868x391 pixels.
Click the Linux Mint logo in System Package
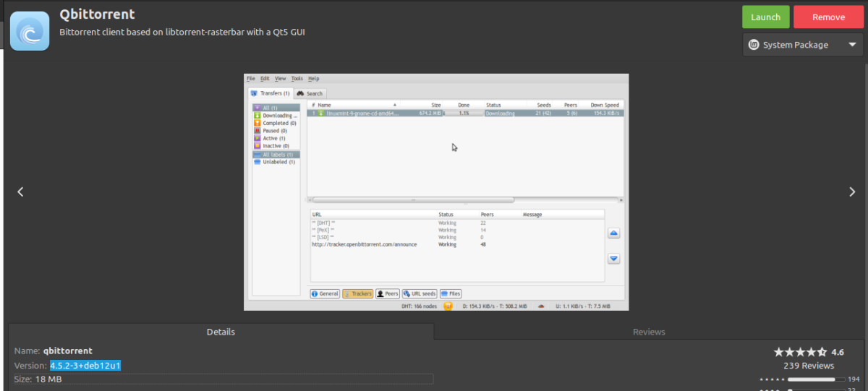pos(754,45)
